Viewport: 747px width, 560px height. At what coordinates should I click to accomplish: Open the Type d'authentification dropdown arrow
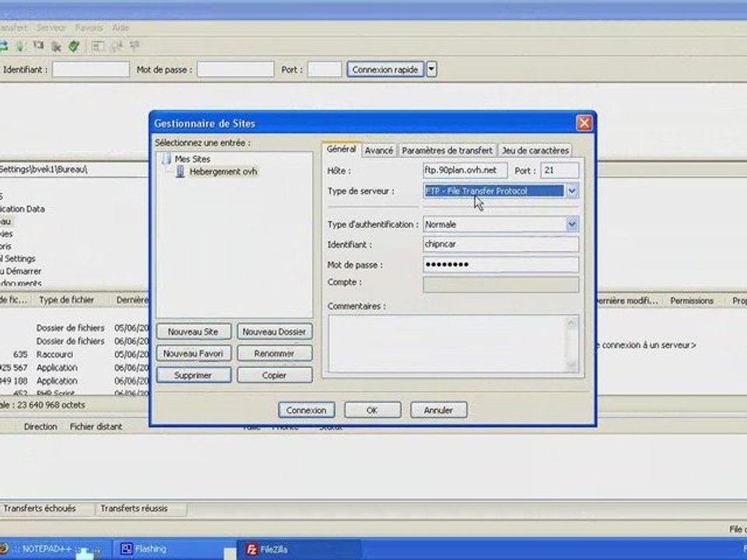point(572,224)
